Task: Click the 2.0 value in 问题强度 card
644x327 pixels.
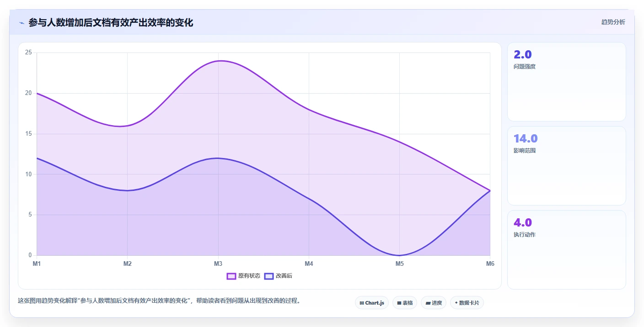Action: (x=522, y=54)
